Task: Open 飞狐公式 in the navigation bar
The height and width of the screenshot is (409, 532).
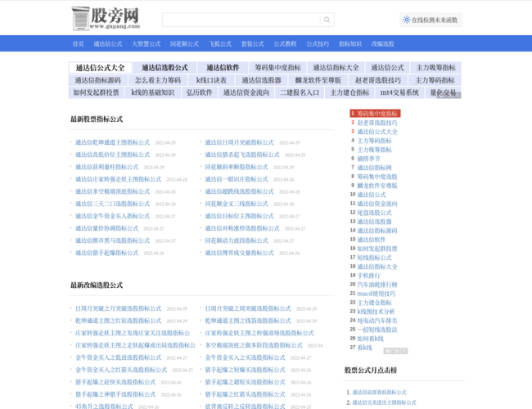Action: [220, 43]
